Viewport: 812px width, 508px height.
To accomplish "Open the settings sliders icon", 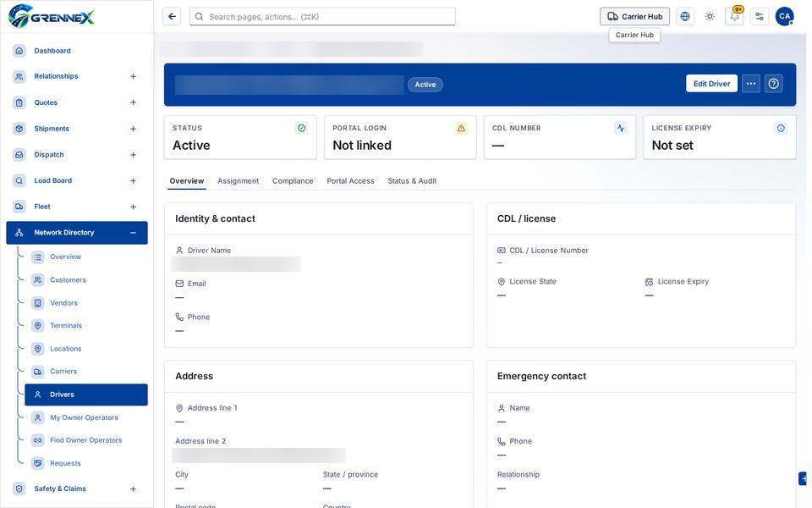I will coord(760,17).
